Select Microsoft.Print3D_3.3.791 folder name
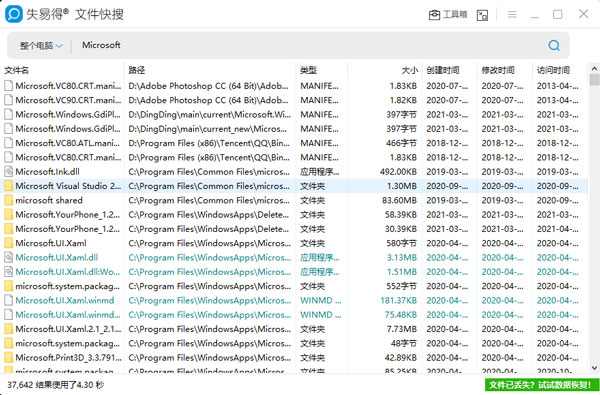This screenshot has height=395, width=600. (68, 357)
